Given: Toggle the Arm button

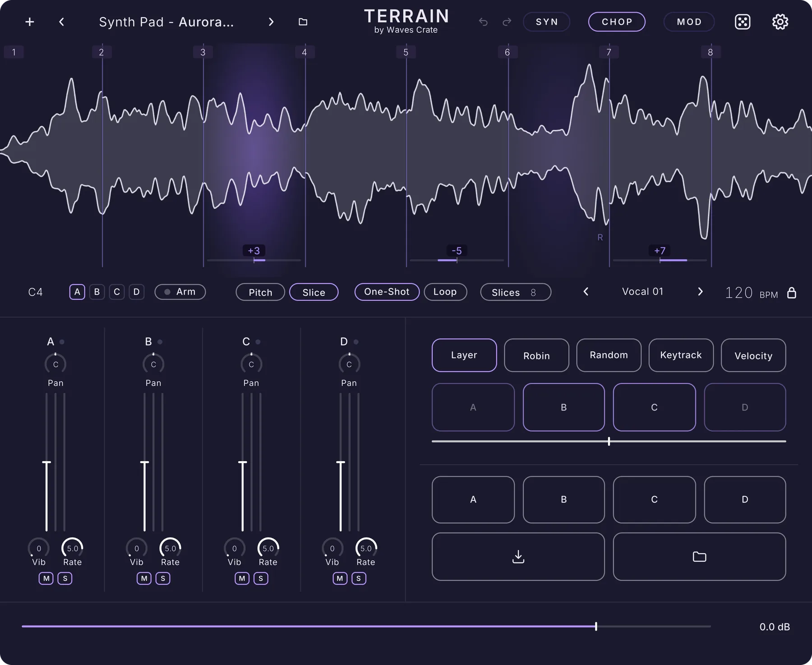Looking at the screenshot, I should click(x=180, y=292).
